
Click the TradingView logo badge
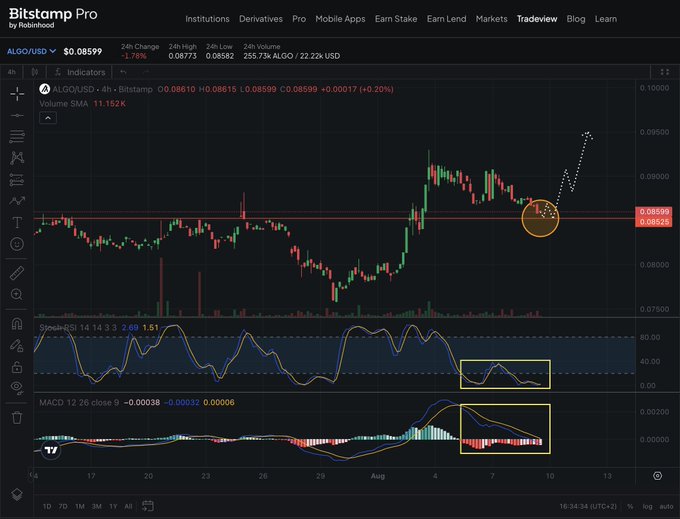pyautogui.click(x=51, y=450)
